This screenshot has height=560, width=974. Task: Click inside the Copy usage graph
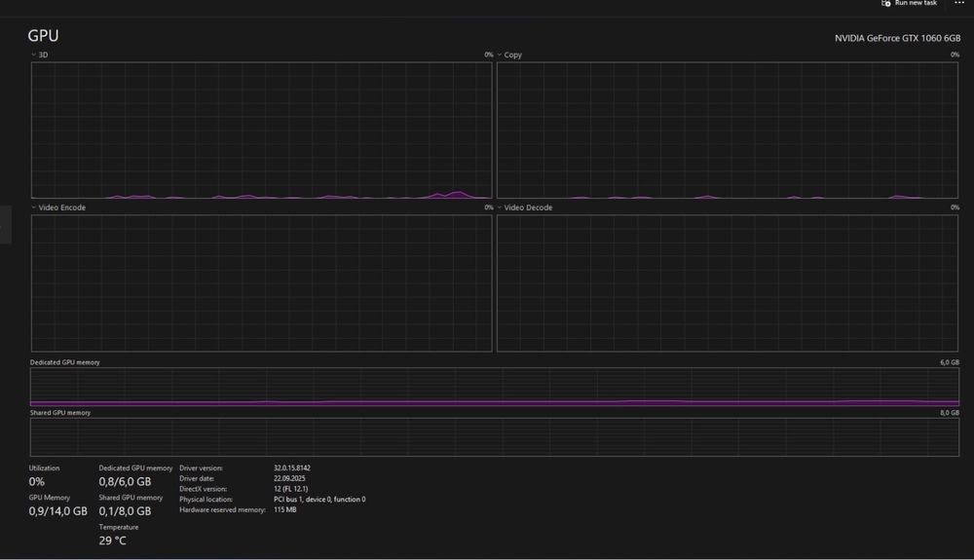728,130
